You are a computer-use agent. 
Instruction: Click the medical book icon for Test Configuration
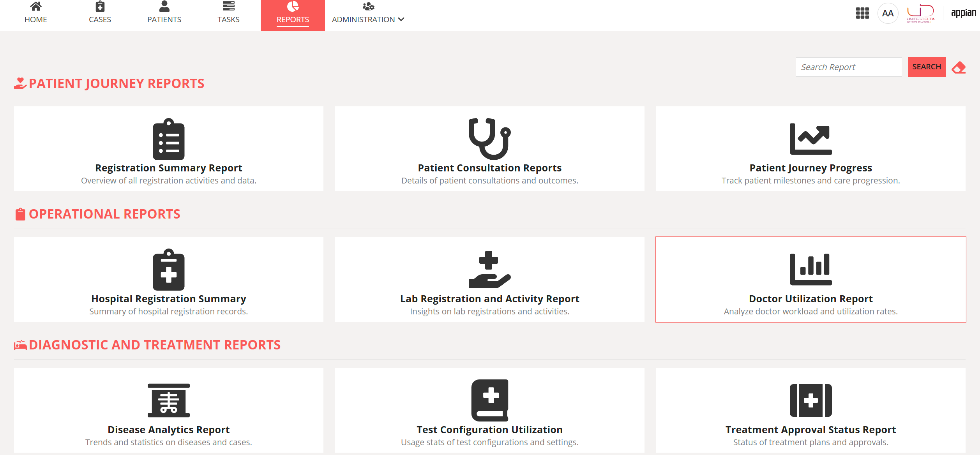[x=489, y=400]
